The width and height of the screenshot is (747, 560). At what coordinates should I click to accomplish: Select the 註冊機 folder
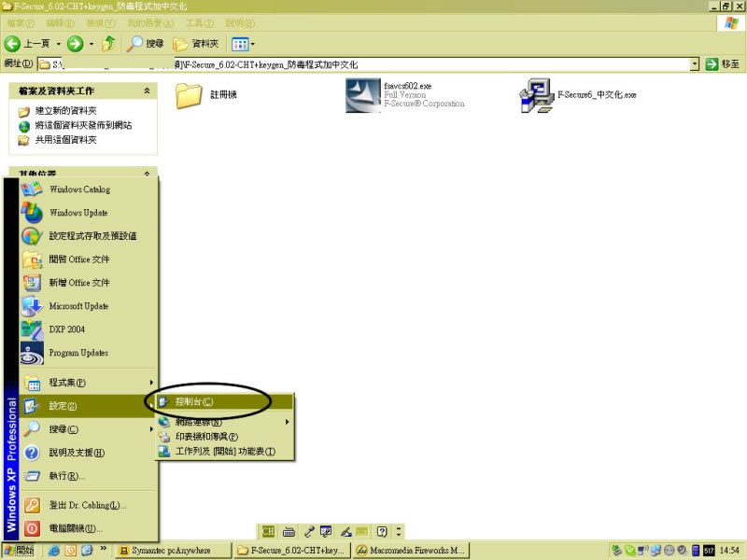(205, 95)
